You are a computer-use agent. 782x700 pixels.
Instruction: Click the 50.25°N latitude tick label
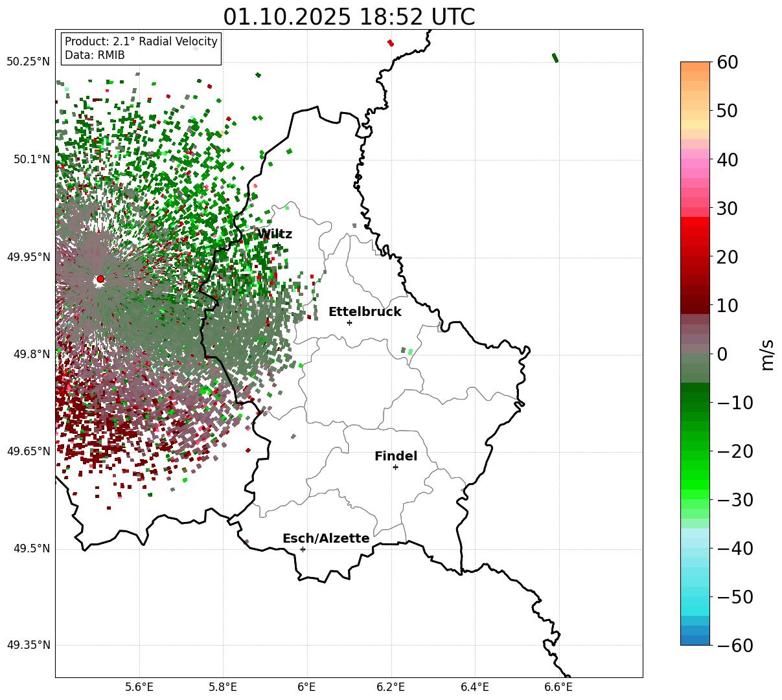coord(29,62)
